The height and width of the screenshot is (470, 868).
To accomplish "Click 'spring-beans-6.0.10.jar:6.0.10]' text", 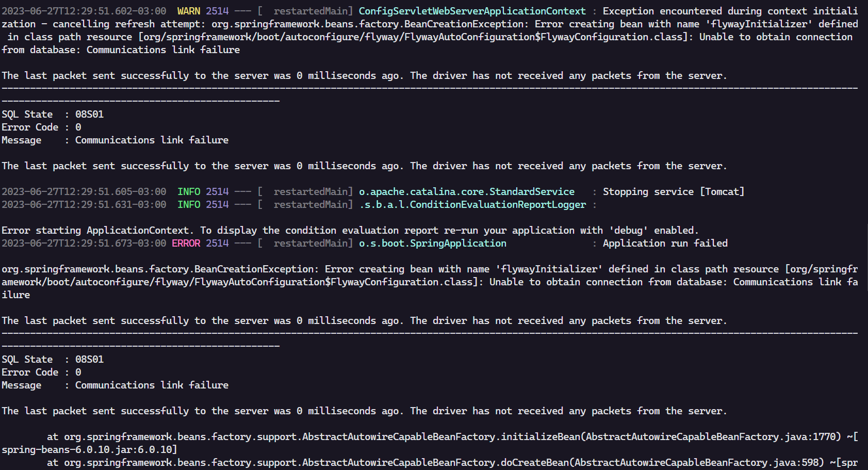I will 89,449.
